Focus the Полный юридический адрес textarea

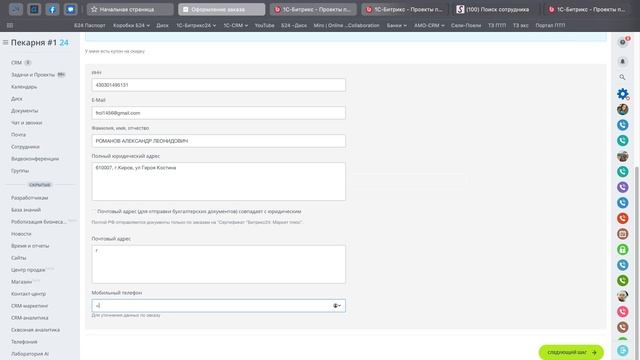218,182
